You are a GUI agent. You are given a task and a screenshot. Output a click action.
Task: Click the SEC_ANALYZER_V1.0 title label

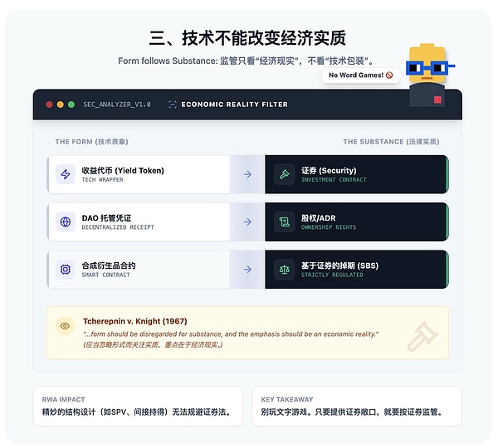117,105
